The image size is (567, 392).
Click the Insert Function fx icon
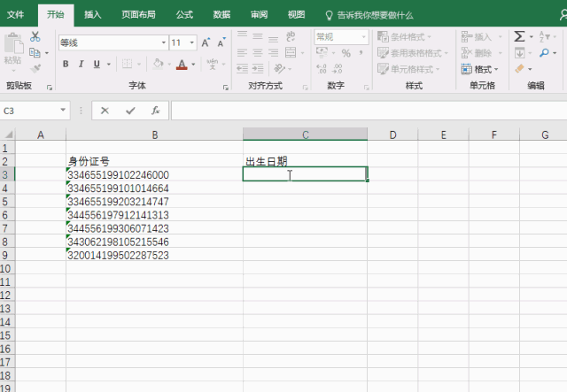click(155, 111)
